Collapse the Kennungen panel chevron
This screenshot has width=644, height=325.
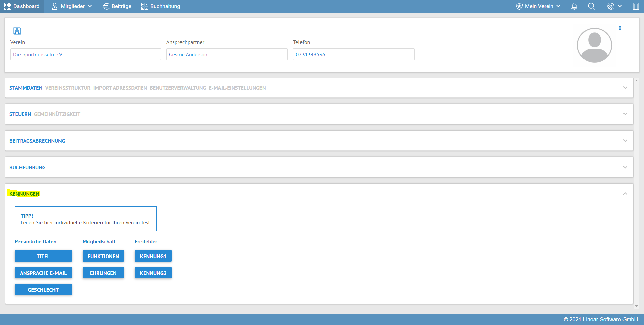[x=625, y=194]
